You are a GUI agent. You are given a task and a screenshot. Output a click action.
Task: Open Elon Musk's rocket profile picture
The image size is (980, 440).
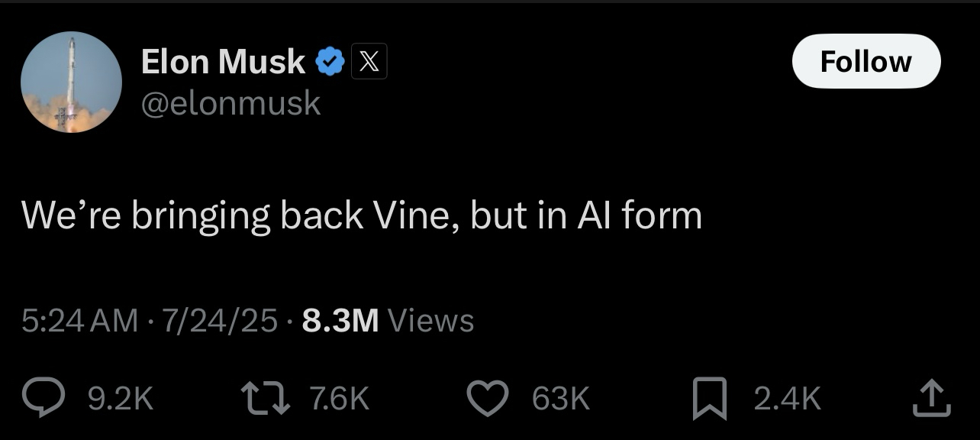point(71,82)
